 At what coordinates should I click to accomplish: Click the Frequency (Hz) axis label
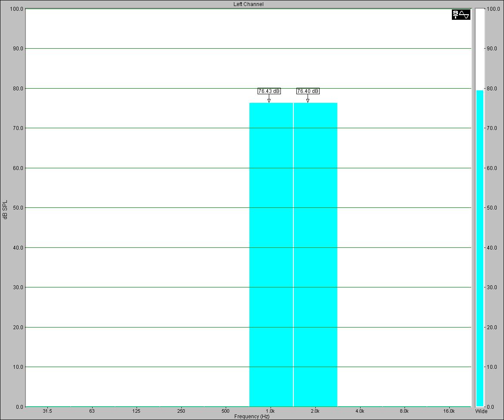(x=252, y=417)
